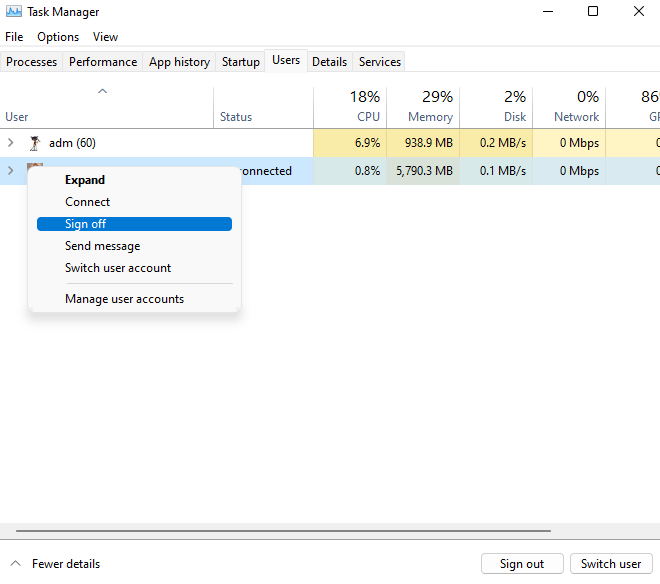Image resolution: width=660 pixels, height=584 pixels.
Task: Click the 0.2 MB/s disk cell
Action: [x=496, y=143]
